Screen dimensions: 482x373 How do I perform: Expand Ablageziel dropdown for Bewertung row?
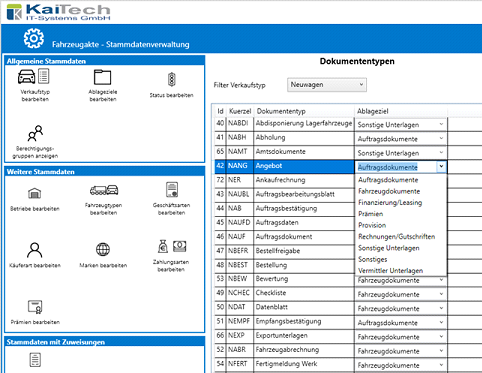click(x=441, y=280)
